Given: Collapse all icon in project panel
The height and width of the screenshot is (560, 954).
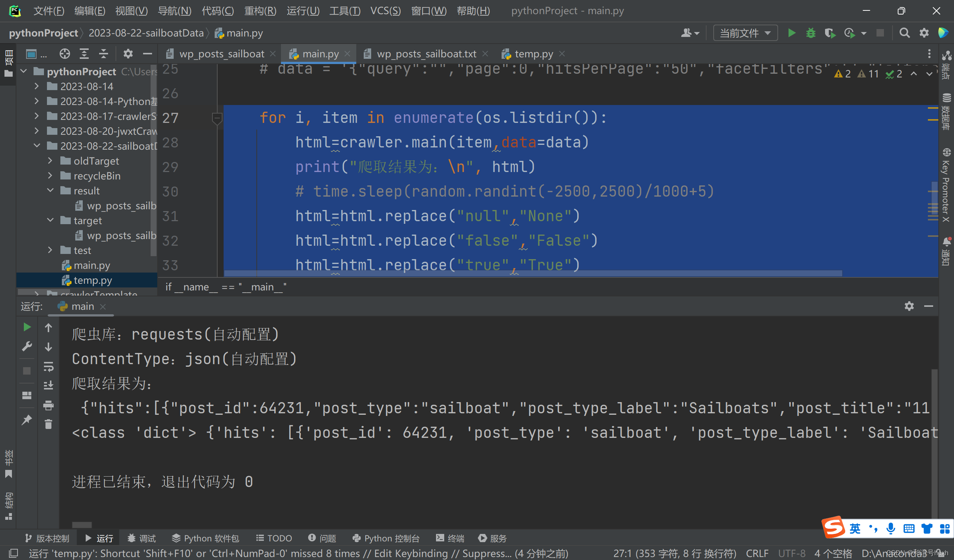Looking at the screenshot, I should click(103, 54).
